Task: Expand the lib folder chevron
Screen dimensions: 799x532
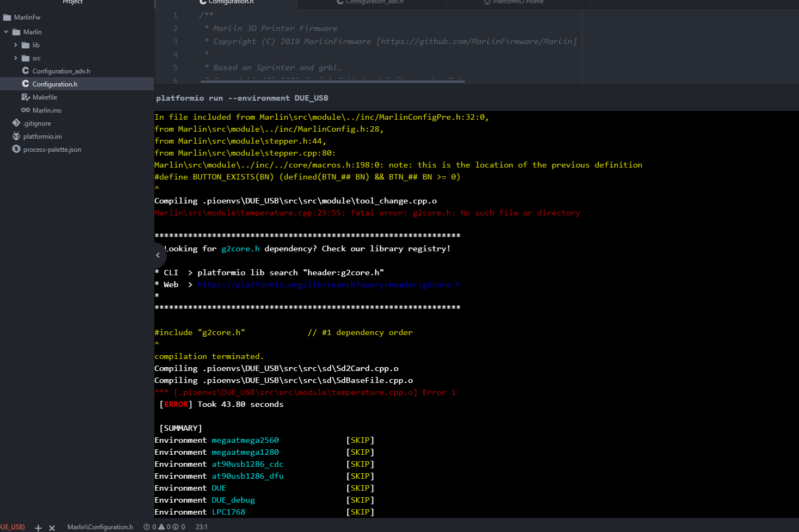Action: click(15, 45)
